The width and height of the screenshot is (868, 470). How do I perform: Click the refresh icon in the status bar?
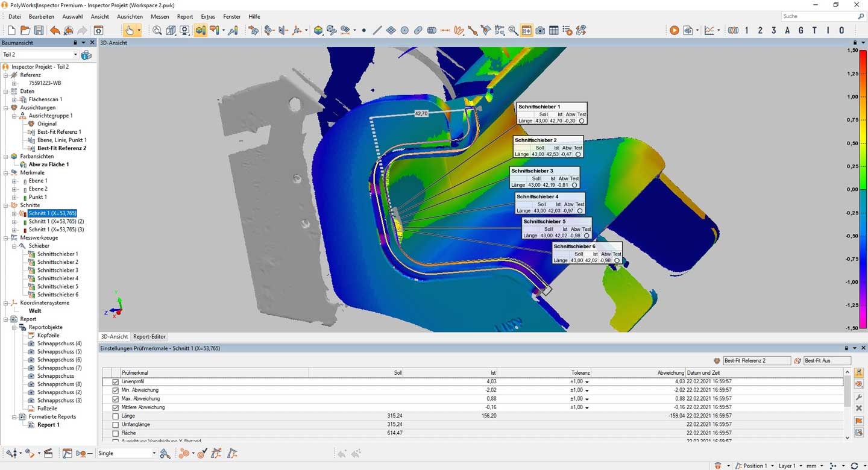click(x=854, y=466)
